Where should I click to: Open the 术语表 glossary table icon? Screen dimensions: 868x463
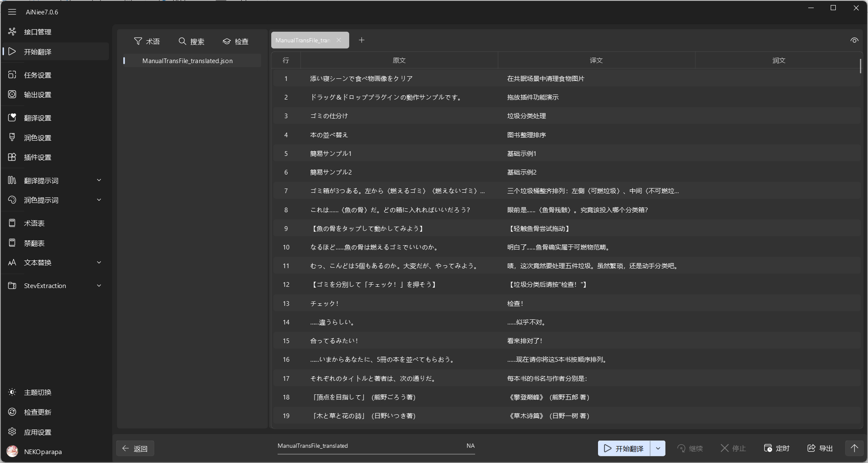click(12, 223)
